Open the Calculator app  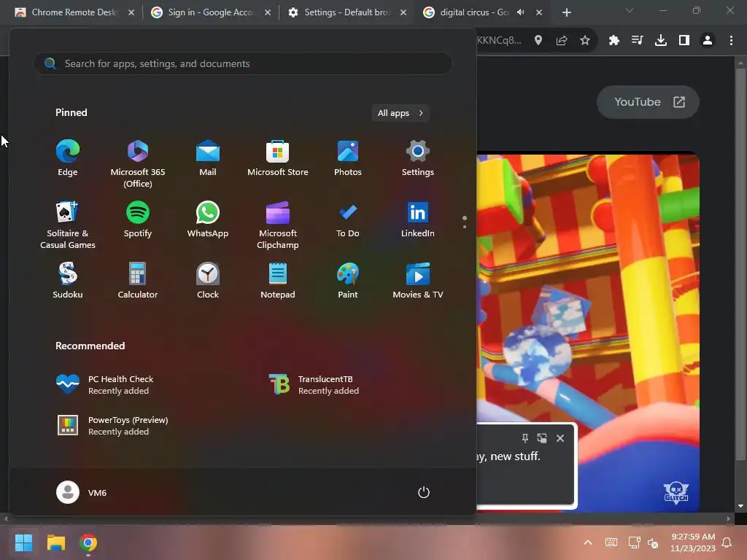pyautogui.click(x=138, y=281)
